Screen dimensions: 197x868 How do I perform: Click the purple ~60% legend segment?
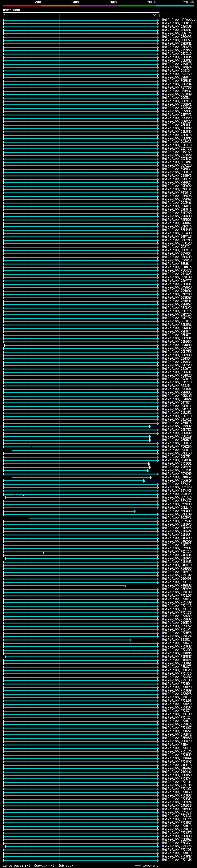[99, 6]
